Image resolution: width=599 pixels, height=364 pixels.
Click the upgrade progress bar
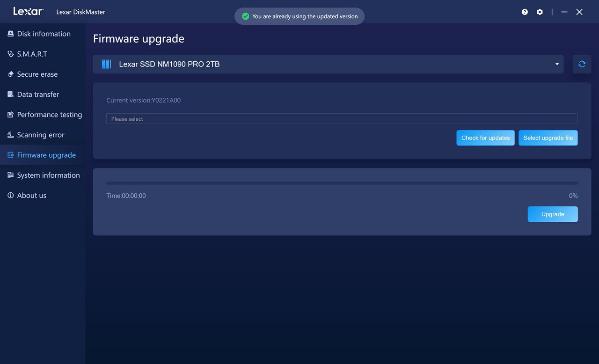pyautogui.click(x=342, y=183)
